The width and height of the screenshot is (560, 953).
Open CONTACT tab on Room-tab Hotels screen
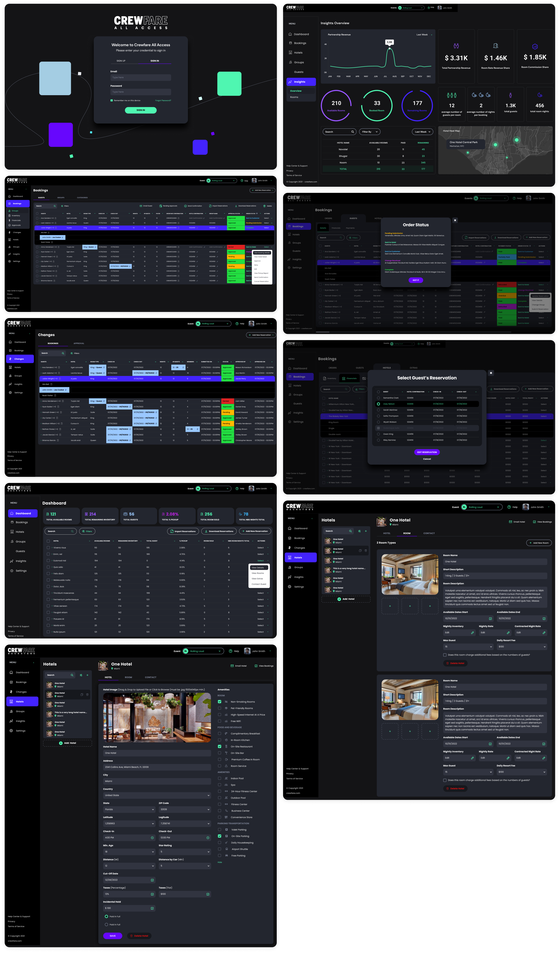[429, 533]
